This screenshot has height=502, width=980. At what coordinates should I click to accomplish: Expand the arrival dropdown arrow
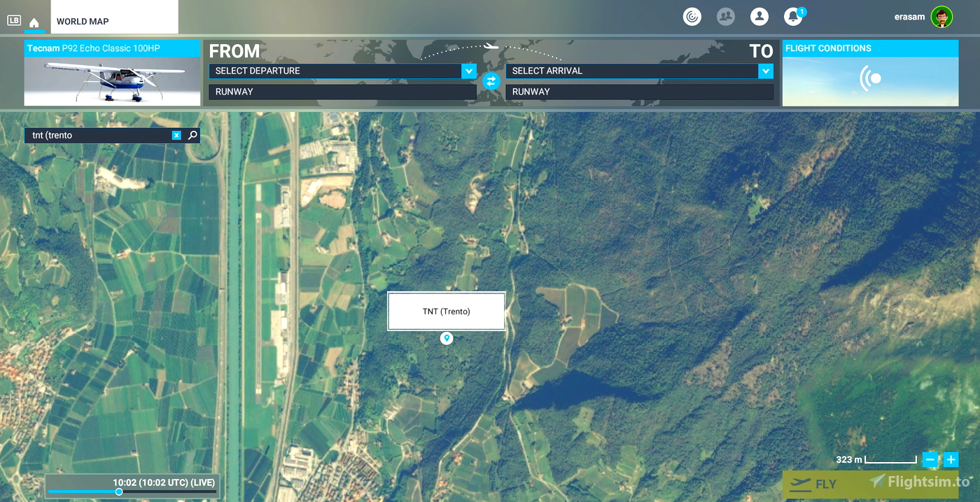[766, 71]
